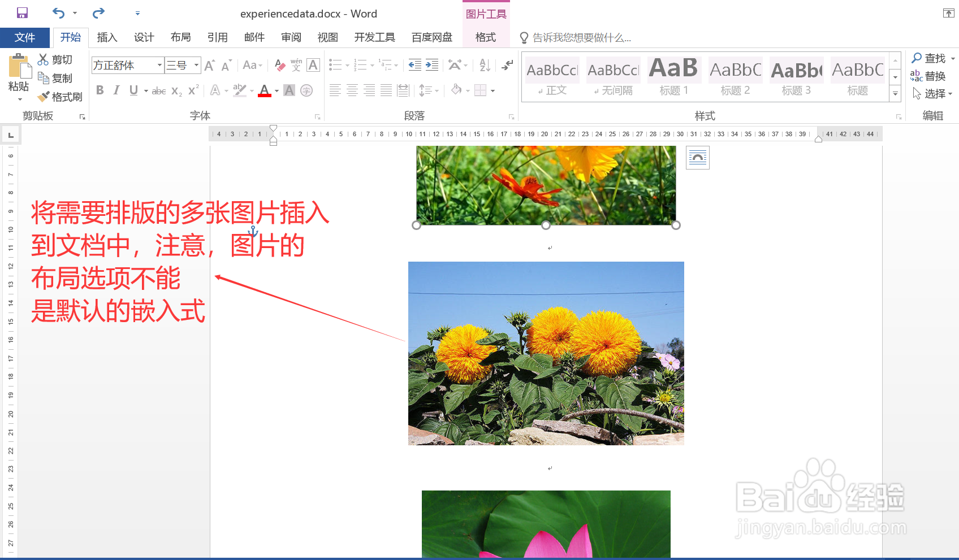Apply the 正文 style from the gallery
This screenshot has width=959, height=560.
552,76
